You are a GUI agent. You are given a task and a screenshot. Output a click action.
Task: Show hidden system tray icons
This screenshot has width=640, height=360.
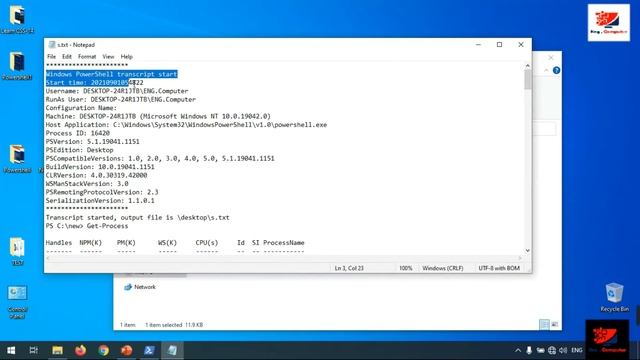(518, 350)
